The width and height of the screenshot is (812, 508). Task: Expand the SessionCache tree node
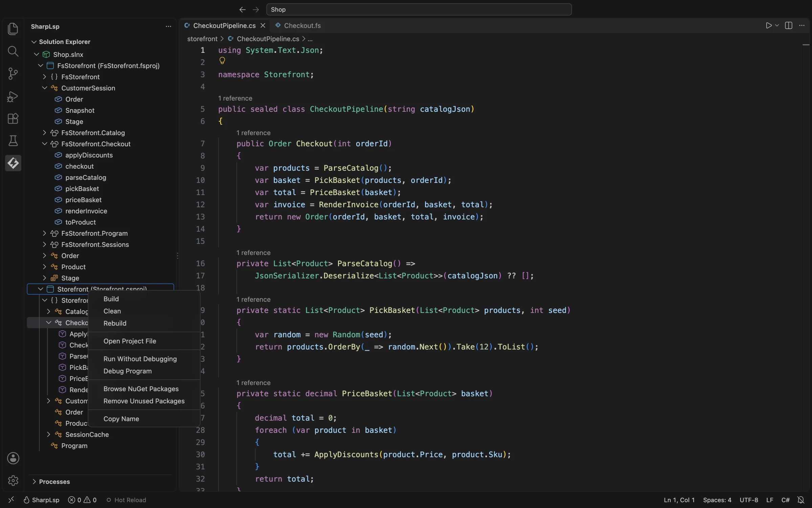(x=48, y=434)
